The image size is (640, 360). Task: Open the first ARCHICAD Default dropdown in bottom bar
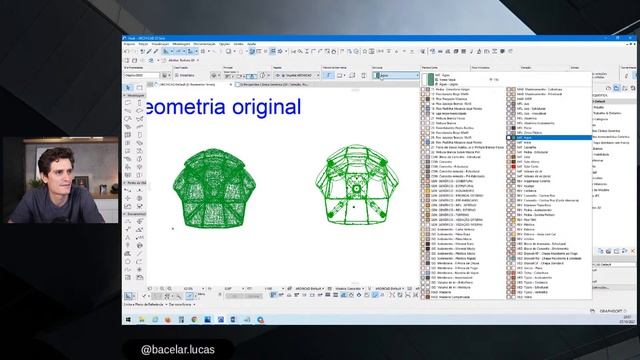309,289
